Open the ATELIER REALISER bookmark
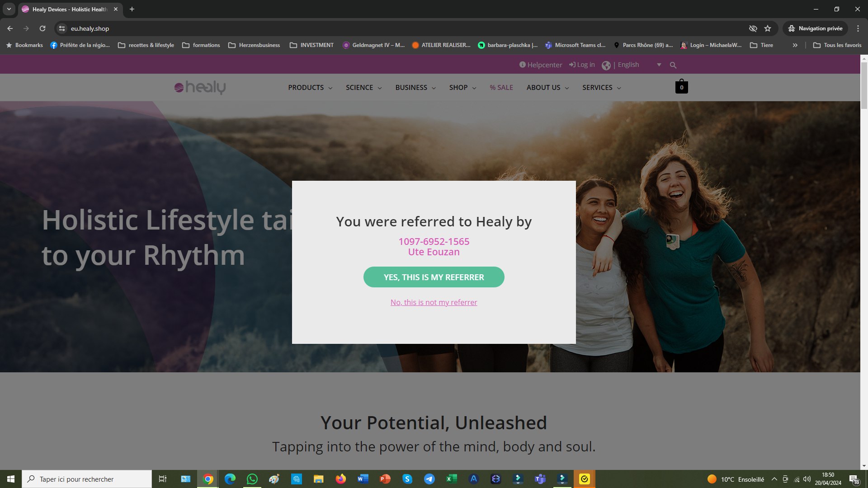This screenshot has height=488, width=868. pyautogui.click(x=441, y=45)
